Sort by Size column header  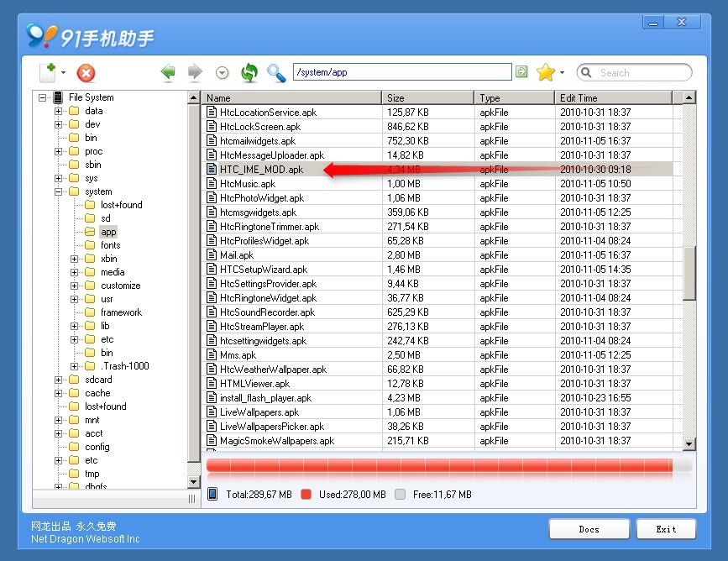click(428, 98)
